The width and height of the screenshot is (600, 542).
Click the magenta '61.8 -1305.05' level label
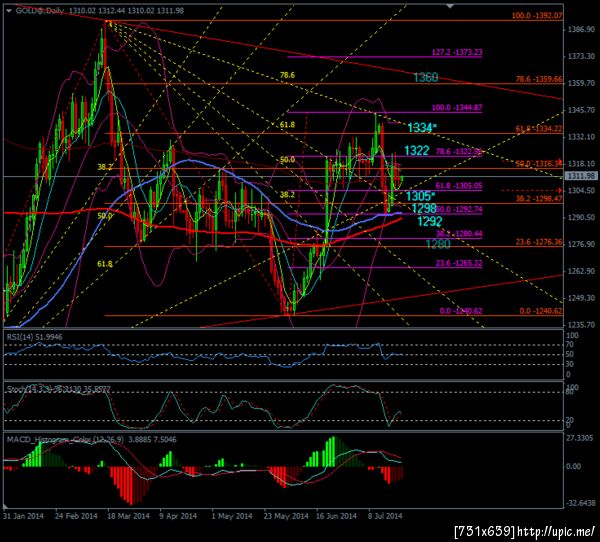coord(459,186)
